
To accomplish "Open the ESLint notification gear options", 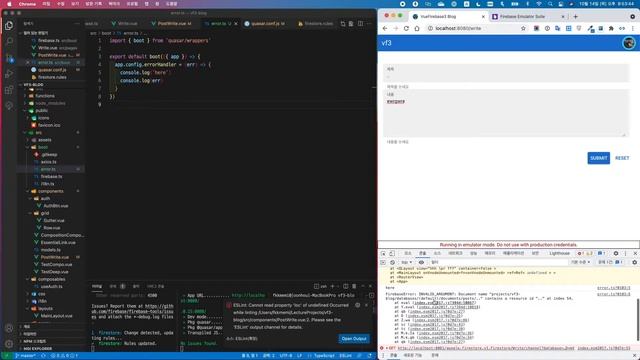I will click(358, 305).
